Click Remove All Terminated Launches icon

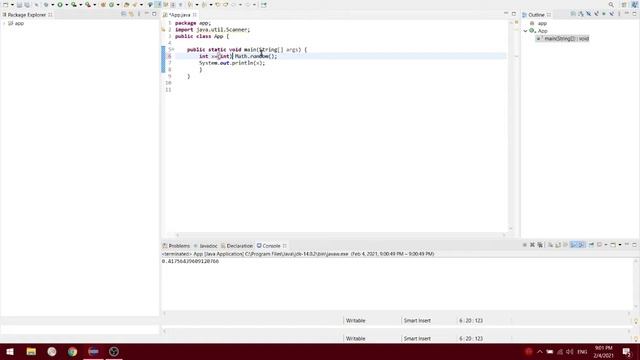(x=540, y=245)
